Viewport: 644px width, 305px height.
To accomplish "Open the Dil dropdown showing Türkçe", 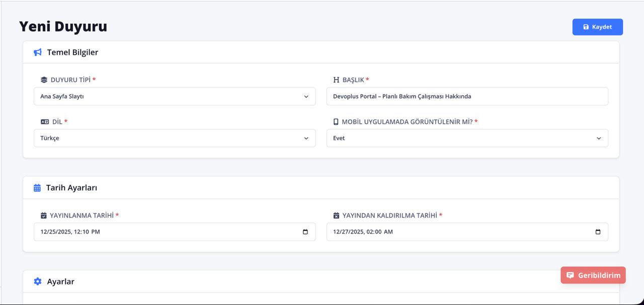I will click(175, 138).
